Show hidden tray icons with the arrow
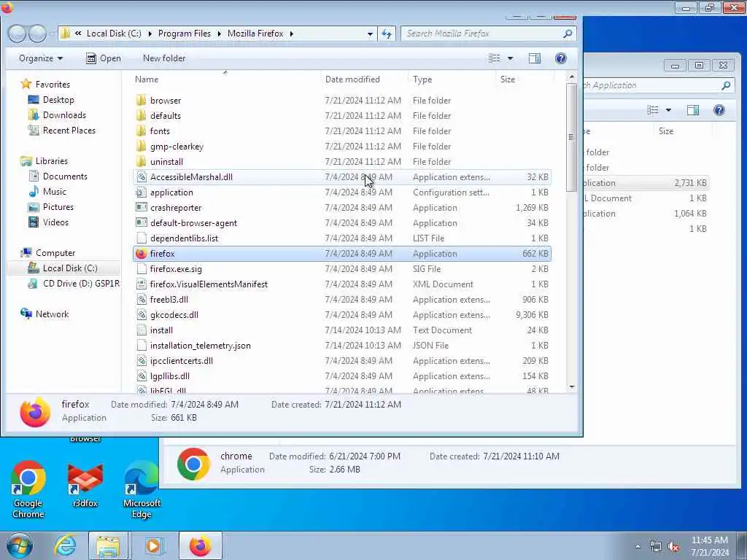This screenshot has width=747, height=560. pyautogui.click(x=638, y=546)
